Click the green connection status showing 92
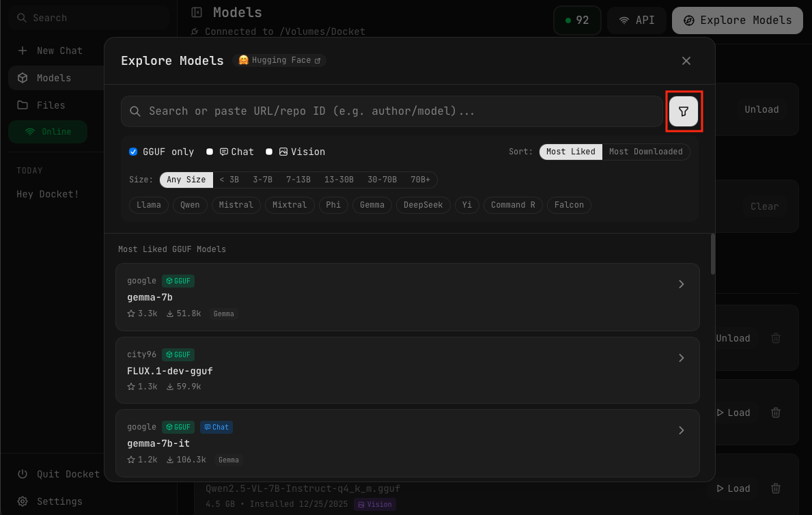Image resolution: width=812 pixels, height=515 pixels. [x=577, y=20]
